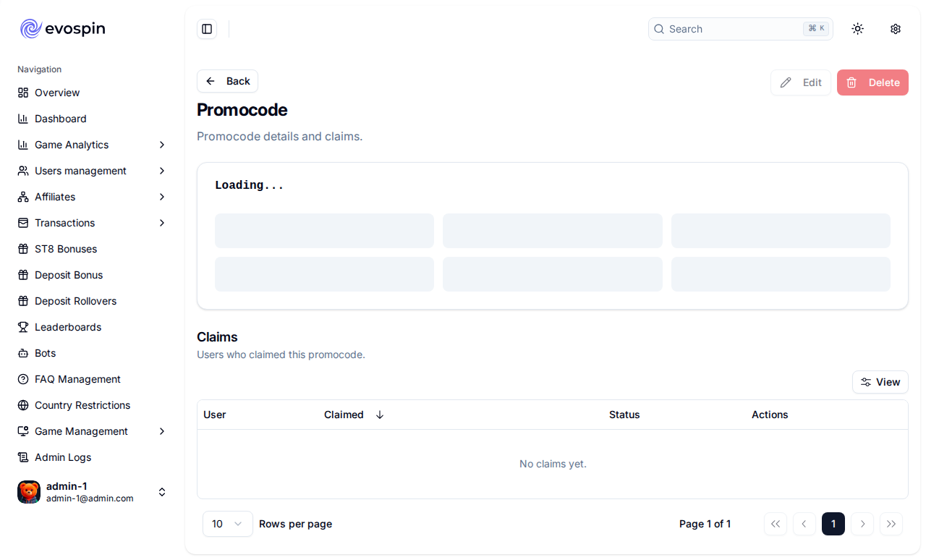The height and width of the screenshot is (560, 926).
Task: Jump to the last page arrow
Action: [891, 524]
